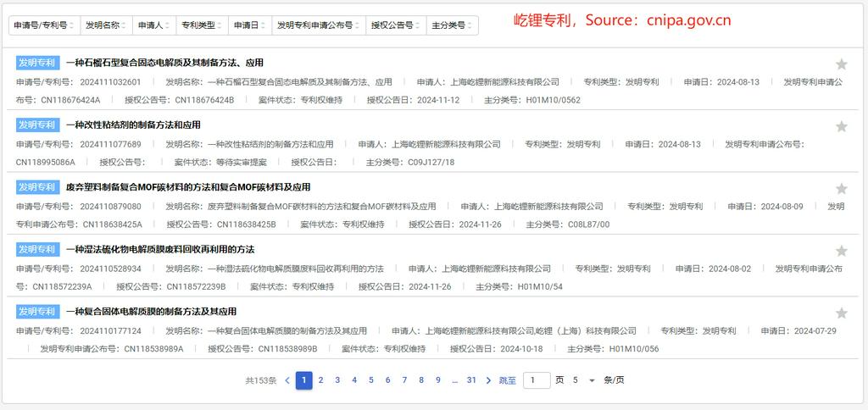Go to page 2 of results
The height and width of the screenshot is (410, 868).
[x=320, y=380]
